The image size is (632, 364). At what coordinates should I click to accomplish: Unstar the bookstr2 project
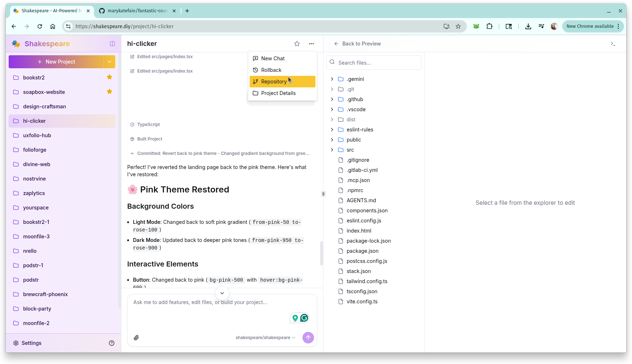(x=109, y=77)
